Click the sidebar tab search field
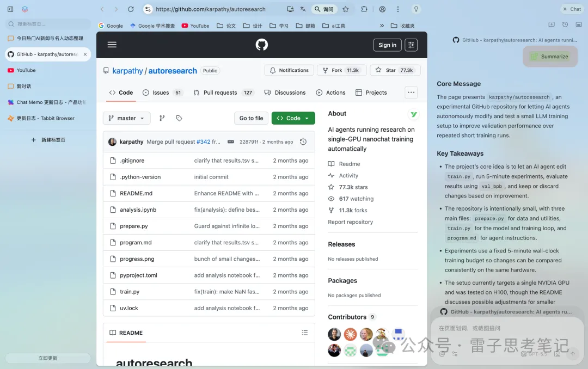 tap(48, 24)
